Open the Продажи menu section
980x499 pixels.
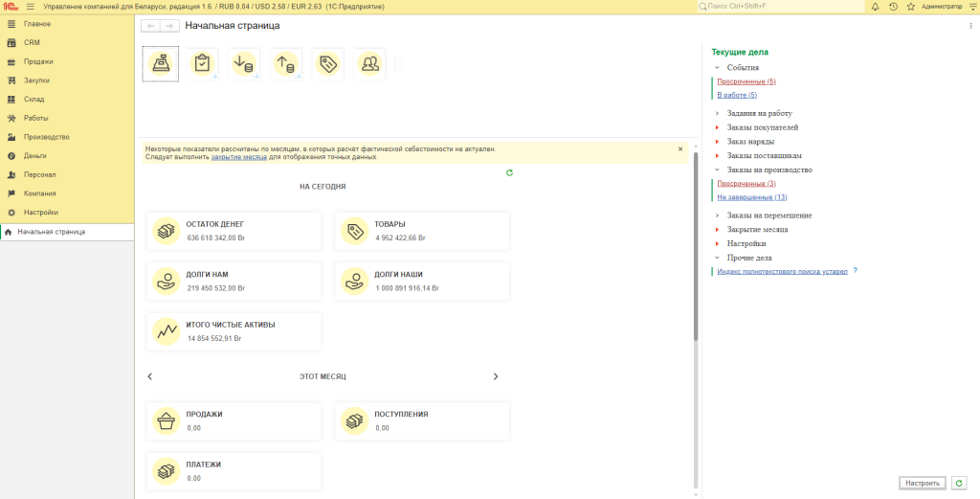(38, 61)
